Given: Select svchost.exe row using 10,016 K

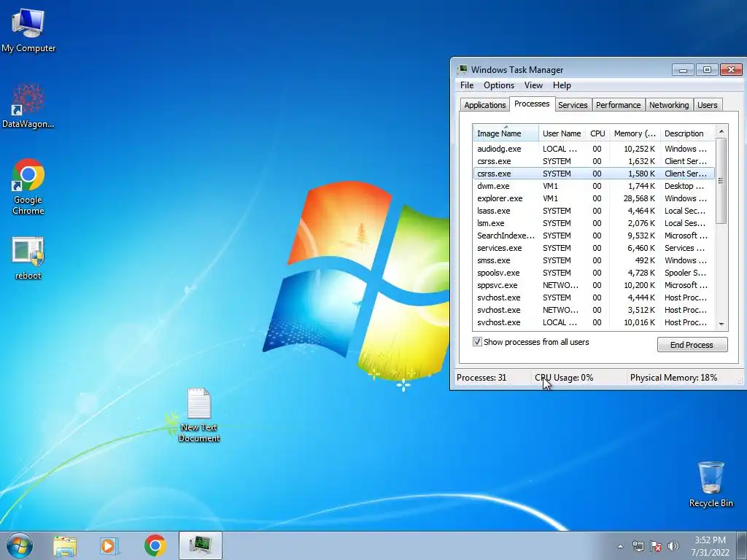Looking at the screenshot, I should pyautogui.click(x=594, y=322).
